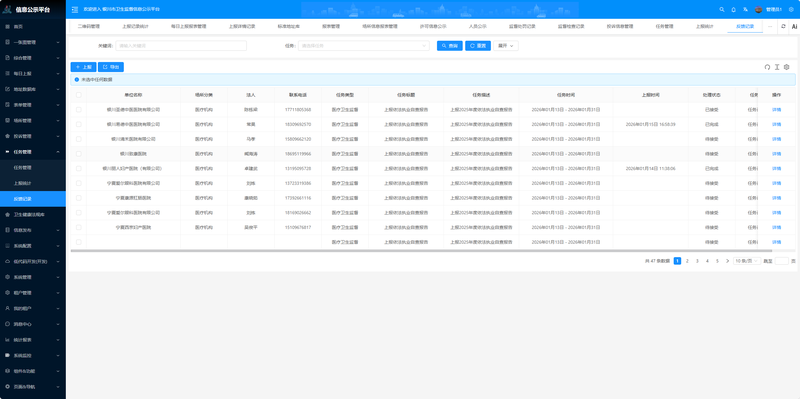
Task: Open the 10条/页 page size dropdown
Action: click(747, 261)
